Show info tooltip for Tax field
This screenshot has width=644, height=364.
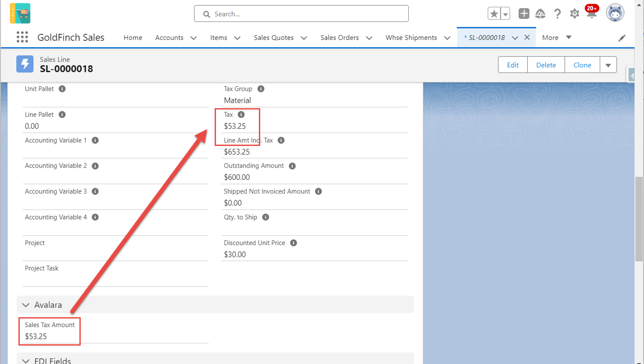(241, 114)
